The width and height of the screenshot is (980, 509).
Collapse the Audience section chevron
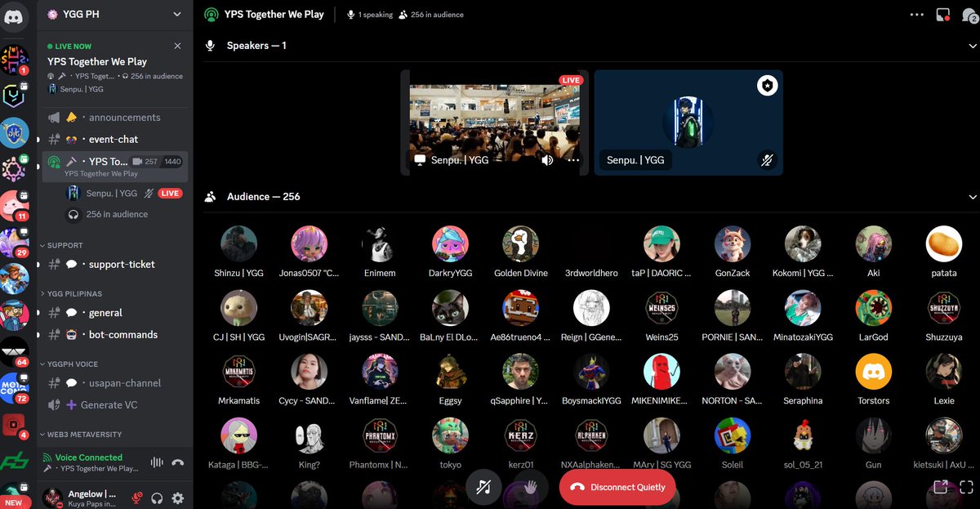click(x=972, y=197)
